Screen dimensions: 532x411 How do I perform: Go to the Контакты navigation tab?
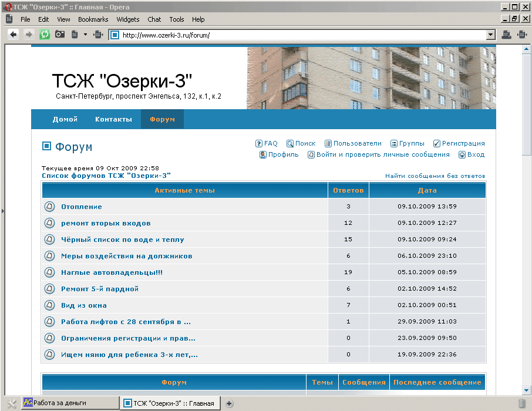click(x=114, y=119)
